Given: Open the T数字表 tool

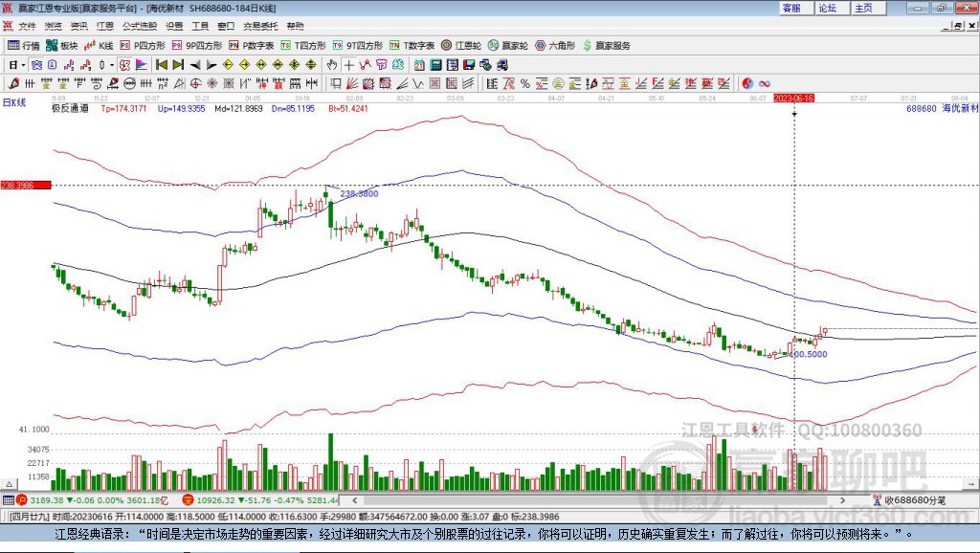Looking at the screenshot, I should (412, 45).
